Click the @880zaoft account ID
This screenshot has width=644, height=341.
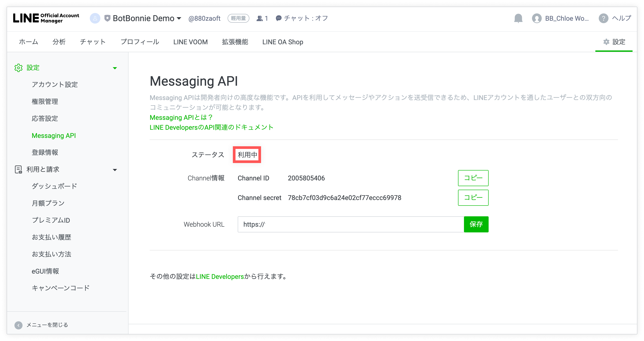click(x=204, y=18)
